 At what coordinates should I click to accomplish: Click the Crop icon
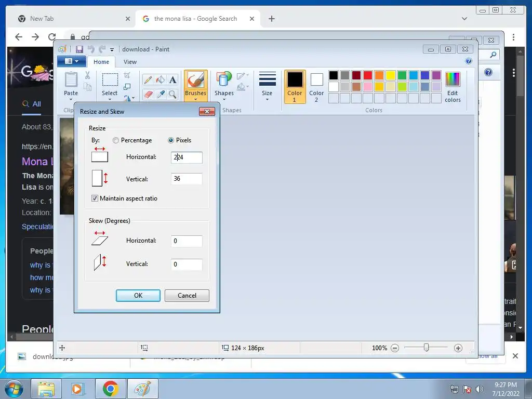pos(127,75)
